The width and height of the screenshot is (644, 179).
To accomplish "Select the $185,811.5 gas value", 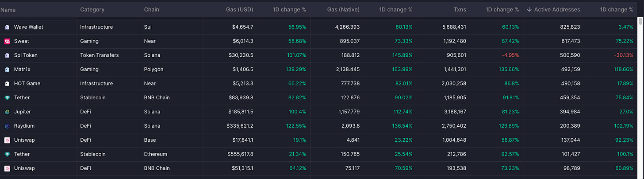I will pyautogui.click(x=240, y=112).
